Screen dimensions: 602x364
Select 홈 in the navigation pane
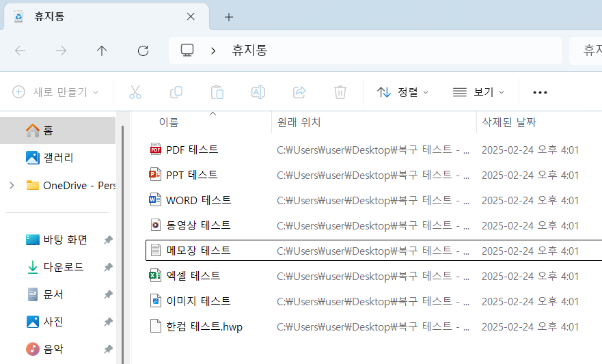pyautogui.click(x=57, y=130)
